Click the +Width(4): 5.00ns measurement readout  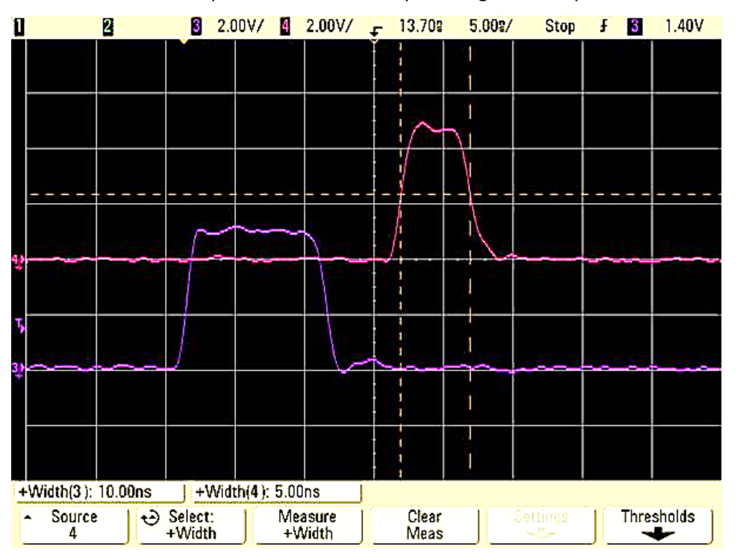[x=277, y=491]
